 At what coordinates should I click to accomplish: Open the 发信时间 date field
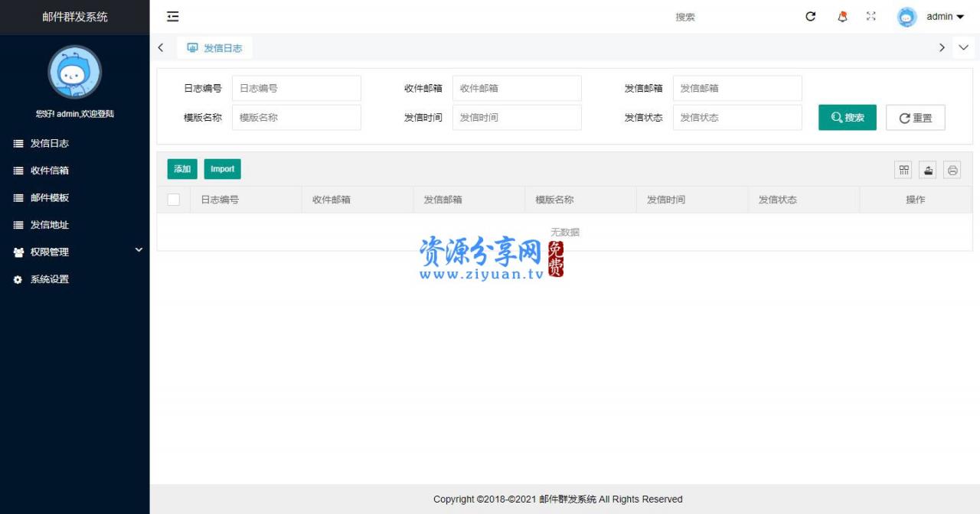click(x=517, y=117)
